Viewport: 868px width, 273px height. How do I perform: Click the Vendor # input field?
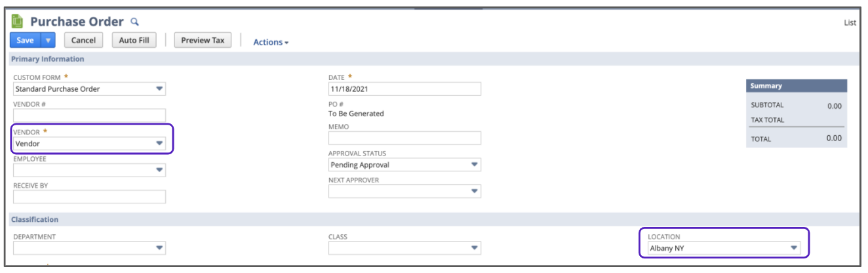point(89,115)
